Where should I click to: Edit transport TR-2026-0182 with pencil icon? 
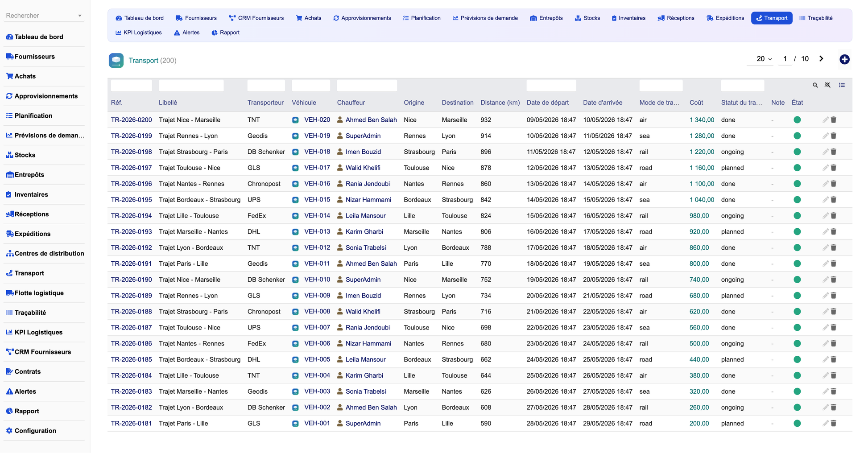click(826, 408)
